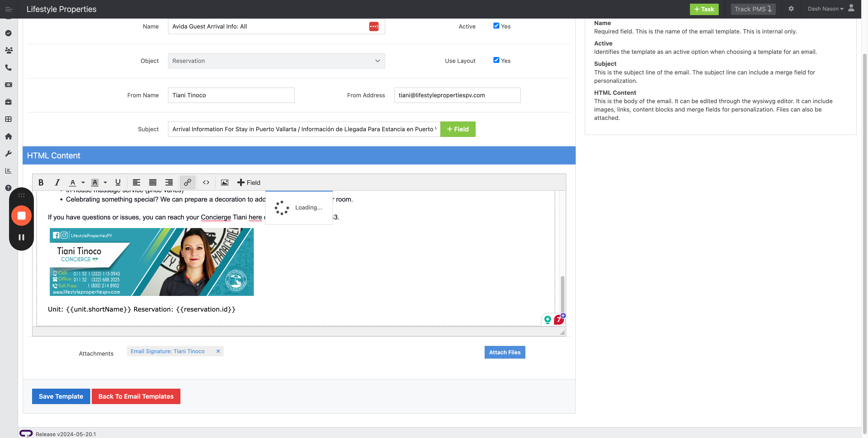Open the contacts people sidebar icon

8,50
